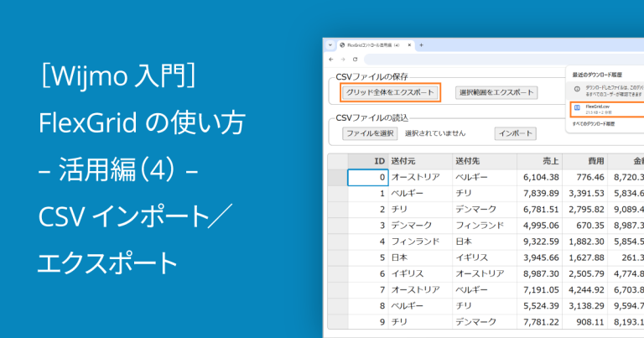Sort by the ID column header
644x338 pixels.
[368, 161]
